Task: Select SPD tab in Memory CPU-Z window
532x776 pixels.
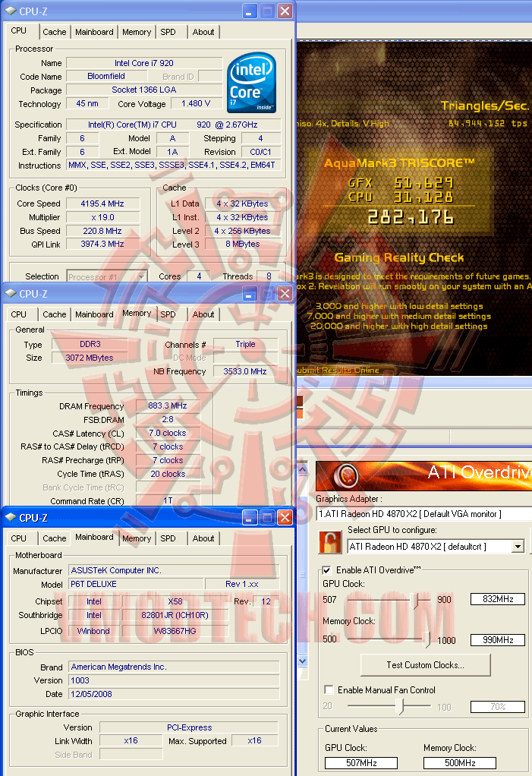Action: (168, 314)
